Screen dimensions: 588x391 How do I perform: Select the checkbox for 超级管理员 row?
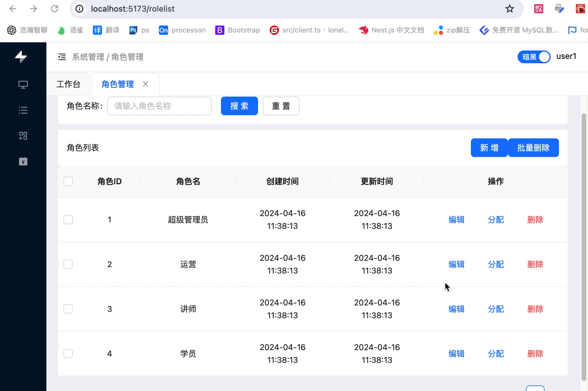point(68,220)
